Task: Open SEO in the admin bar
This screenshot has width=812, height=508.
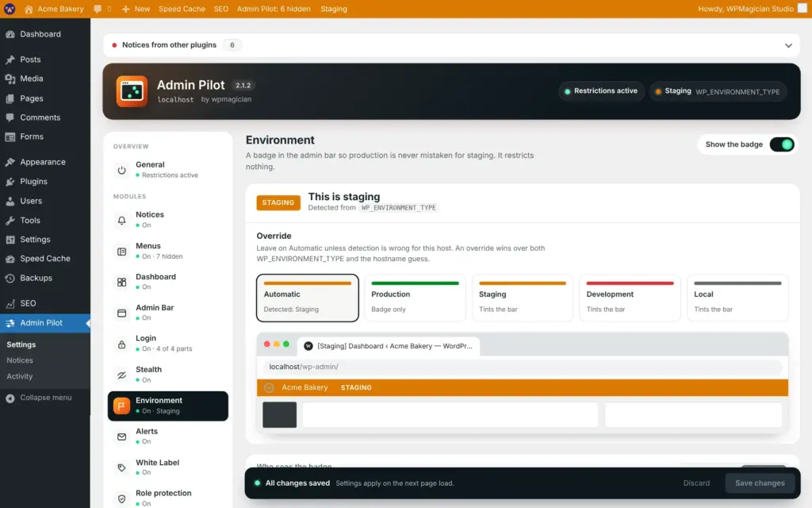Action: pyautogui.click(x=221, y=9)
